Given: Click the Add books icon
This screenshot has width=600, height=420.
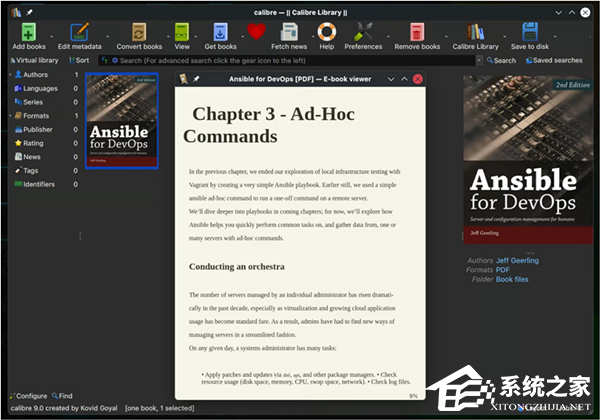Looking at the screenshot, I should tap(29, 32).
